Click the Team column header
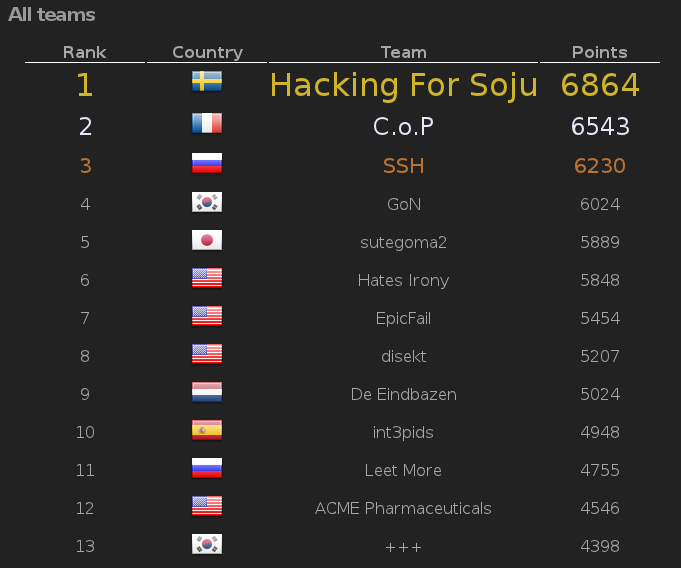 click(x=403, y=52)
